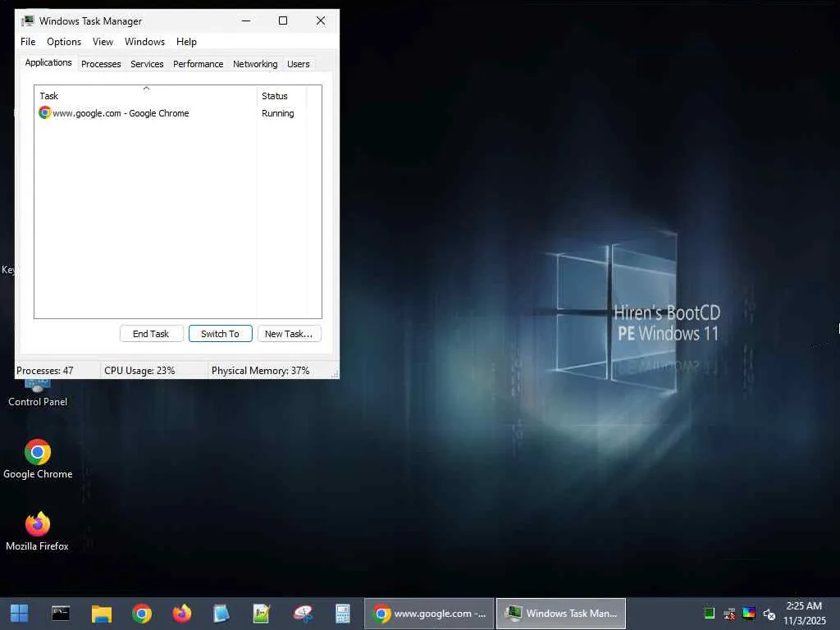The height and width of the screenshot is (630, 840).
Task: Select the Mozilla Firefox desktop icon
Action: pos(38,532)
